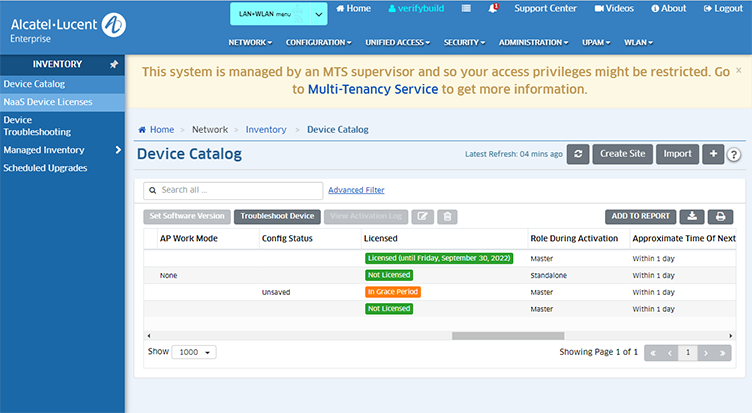This screenshot has width=752, height=413.
Task: Click the Advanced Filter link
Action: click(x=356, y=190)
